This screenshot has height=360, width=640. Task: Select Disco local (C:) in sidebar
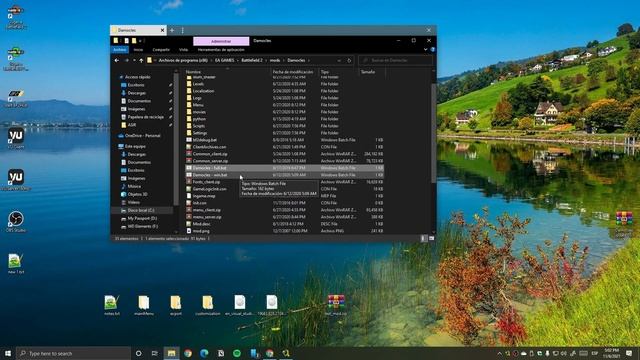tap(142, 210)
